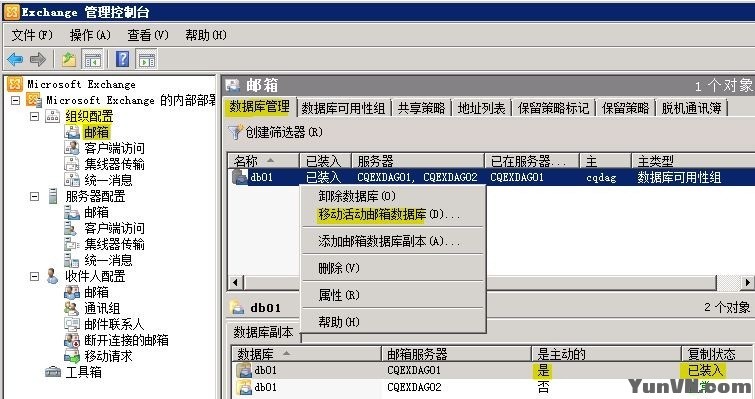Viewport: 755px width, 399px height.
Task: Click the 断开连接的邮箱 icon
Action: pyautogui.click(x=72, y=340)
